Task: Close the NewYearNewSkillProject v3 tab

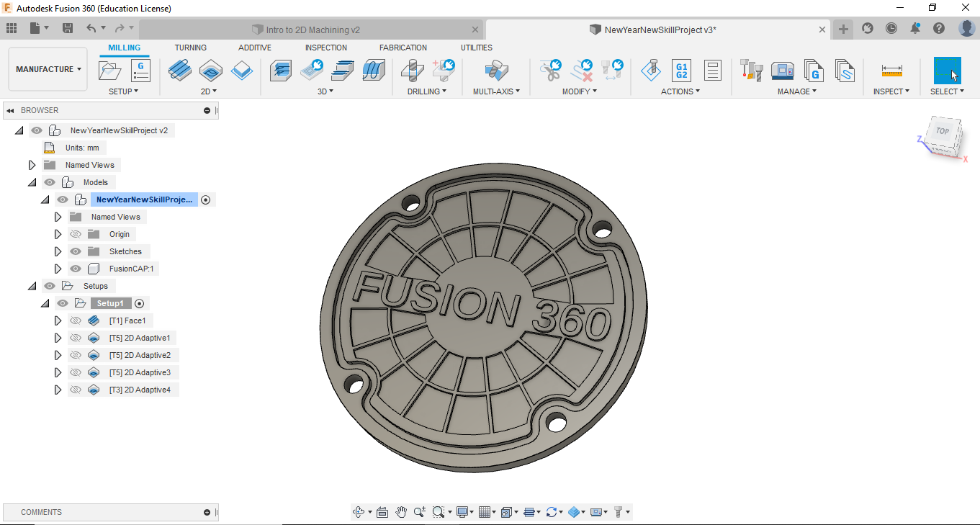Action: (x=823, y=30)
